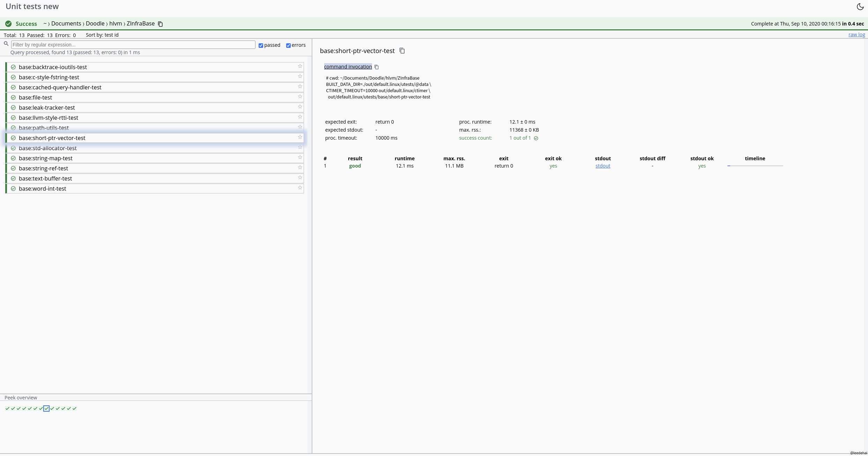Select base:file-test in the list
Viewport: 868px width, 456px height.
155,97
